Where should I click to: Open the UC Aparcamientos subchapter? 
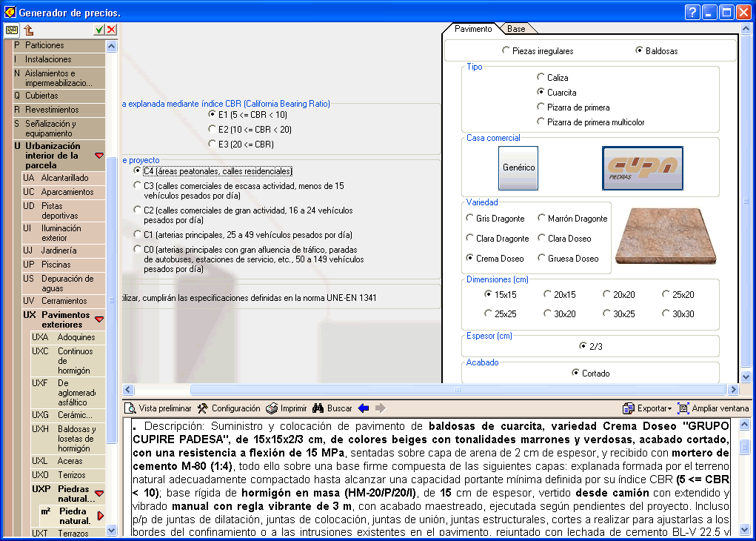[x=63, y=192]
